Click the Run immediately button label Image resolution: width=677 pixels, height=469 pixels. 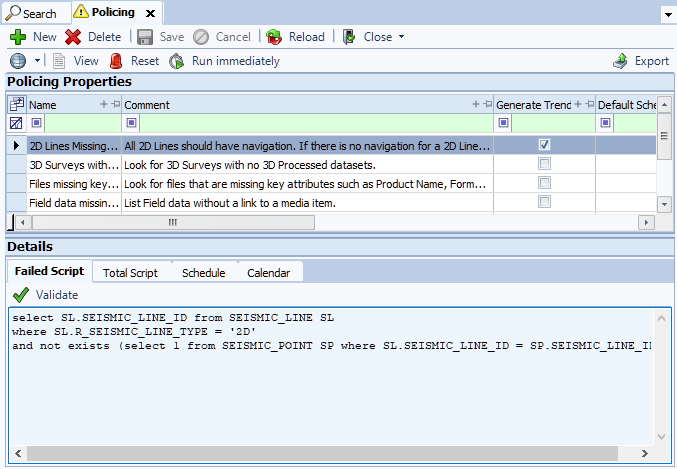coord(236,61)
